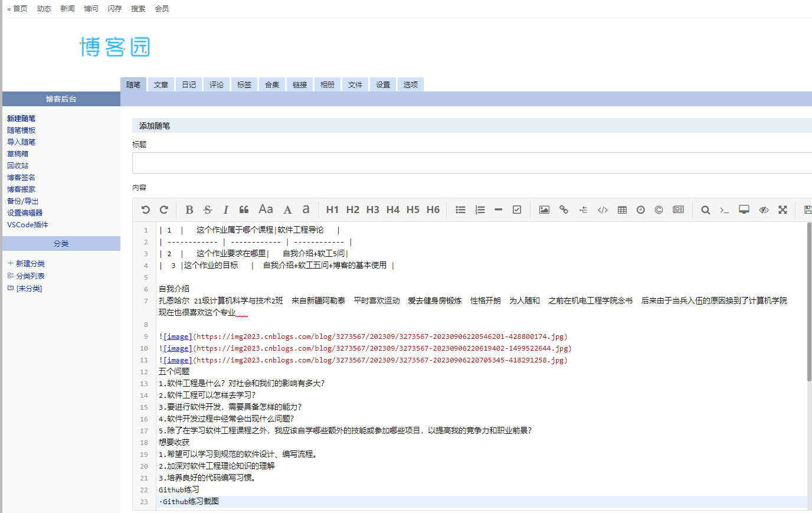Apply bold formatting with the B icon
The width and height of the screenshot is (812, 513).
coord(189,210)
